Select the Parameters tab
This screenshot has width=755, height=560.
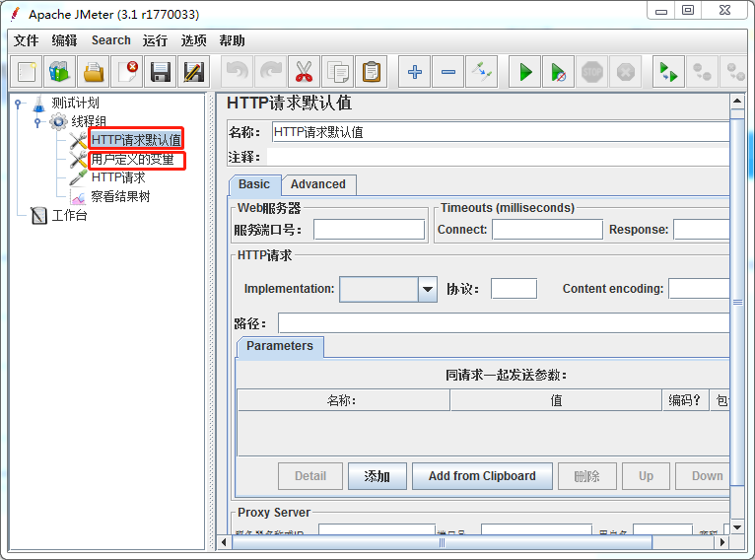[x=280, y=347]
